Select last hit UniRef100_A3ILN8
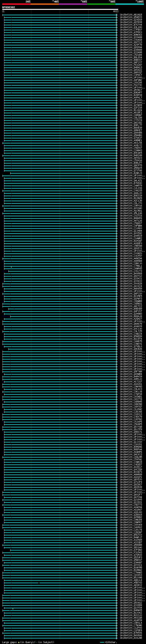The width and height of the screenshot is (146, 644). [131, 638]
